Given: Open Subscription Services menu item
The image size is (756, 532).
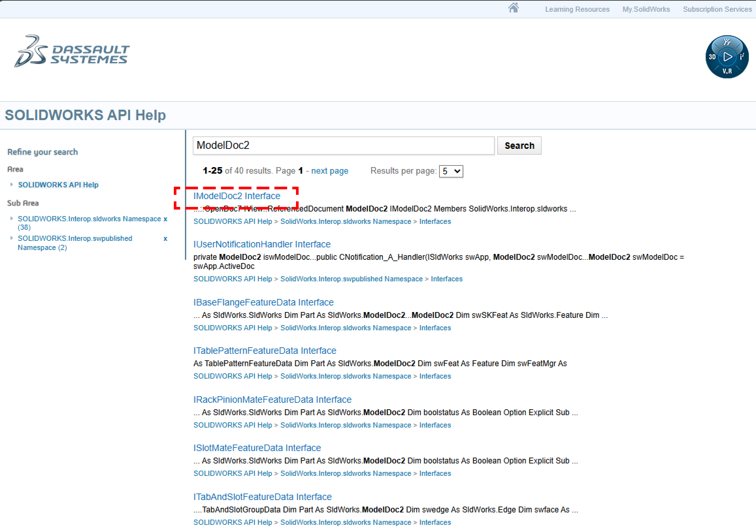Looking at the screenshot, I should click(717, 9).
